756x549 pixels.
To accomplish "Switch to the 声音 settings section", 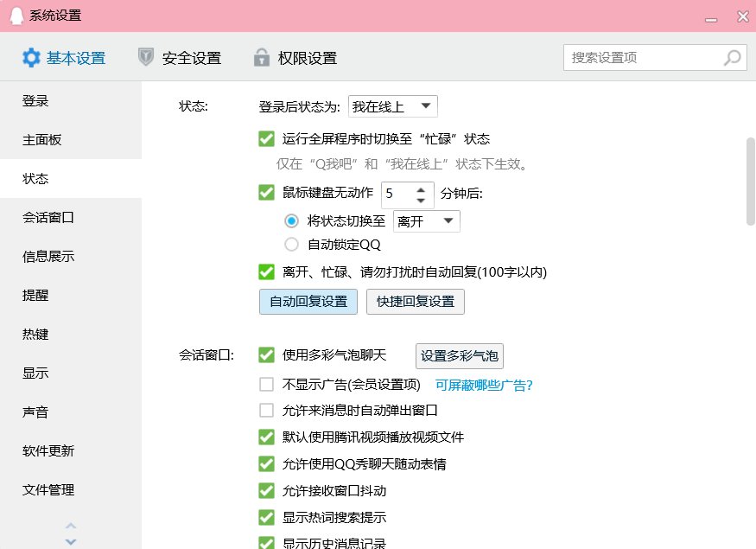I will click(35, 412).
